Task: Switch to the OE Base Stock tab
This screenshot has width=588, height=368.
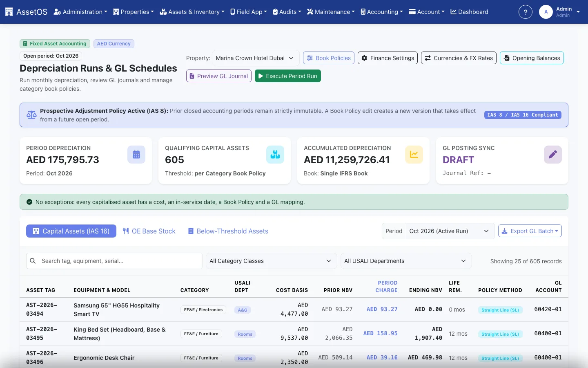Action: (149, 231)
